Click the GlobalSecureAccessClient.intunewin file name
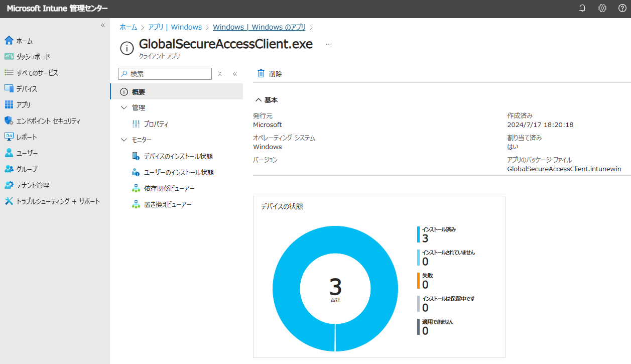 click(x=564, y=169)
